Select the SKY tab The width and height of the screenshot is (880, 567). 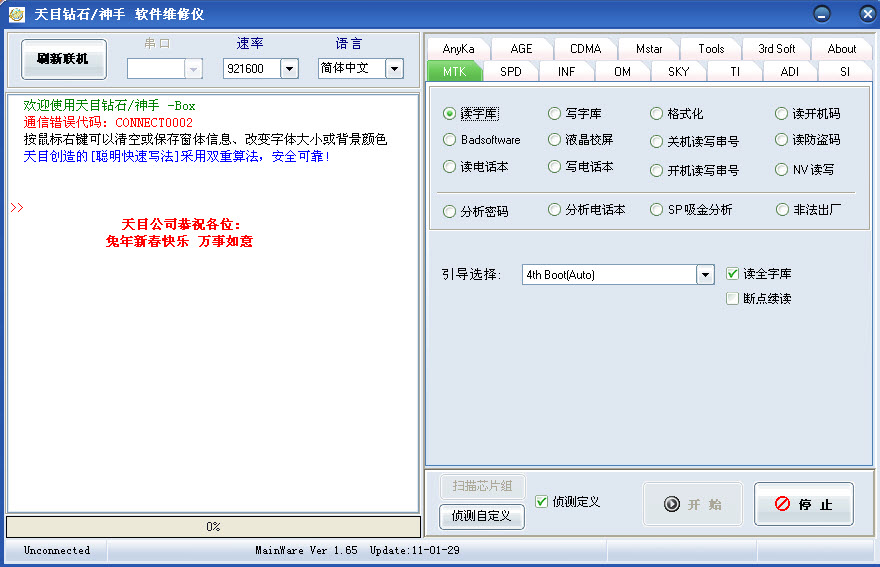pyautogui.click(x=679, y=71)
